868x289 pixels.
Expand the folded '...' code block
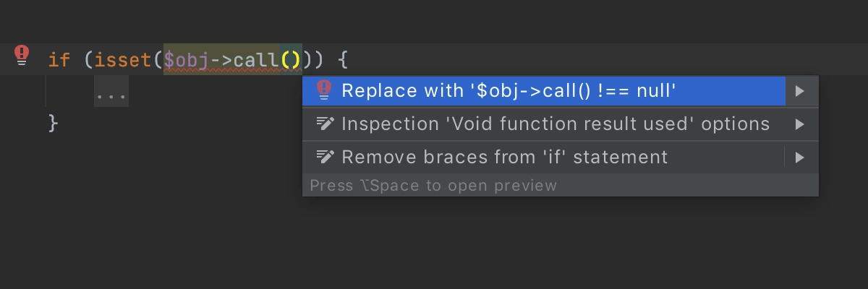tap(111, 94)
